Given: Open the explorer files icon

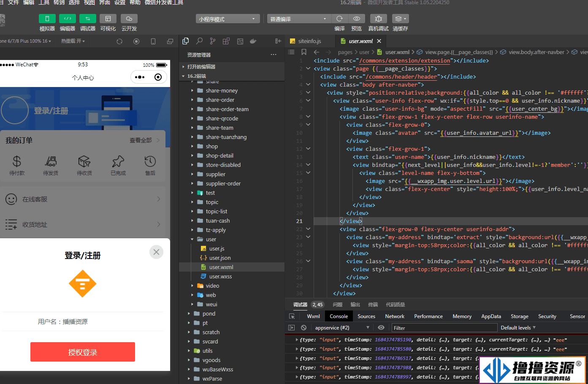Looking at the screenshot, I should (185, 41).
